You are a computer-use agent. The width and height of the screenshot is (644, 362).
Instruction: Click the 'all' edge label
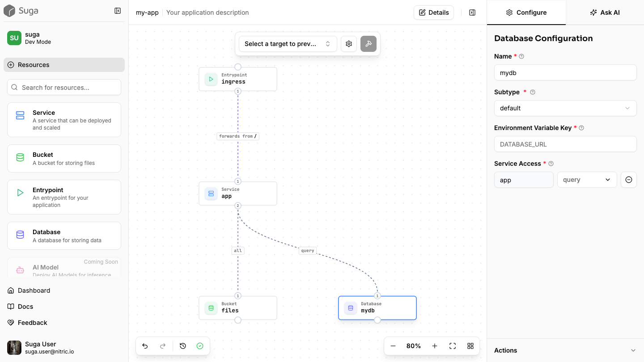(x=238, y=250)
